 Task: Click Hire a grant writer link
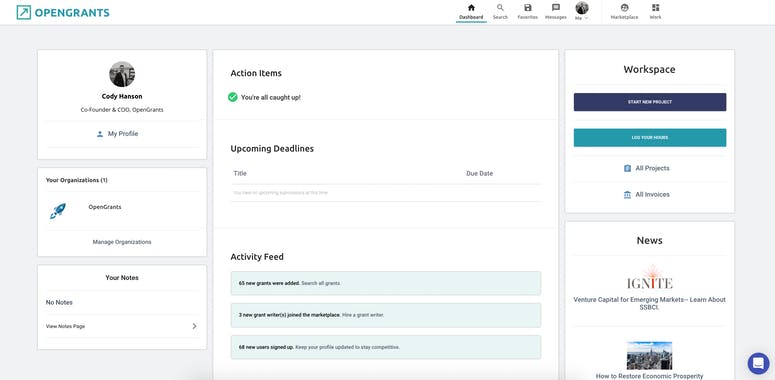(363, 315)
